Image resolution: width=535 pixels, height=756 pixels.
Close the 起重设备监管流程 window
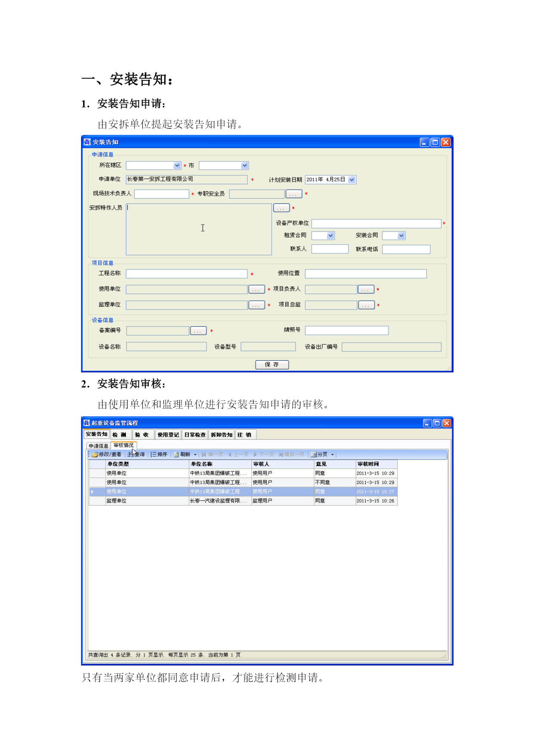pos(447,423)
